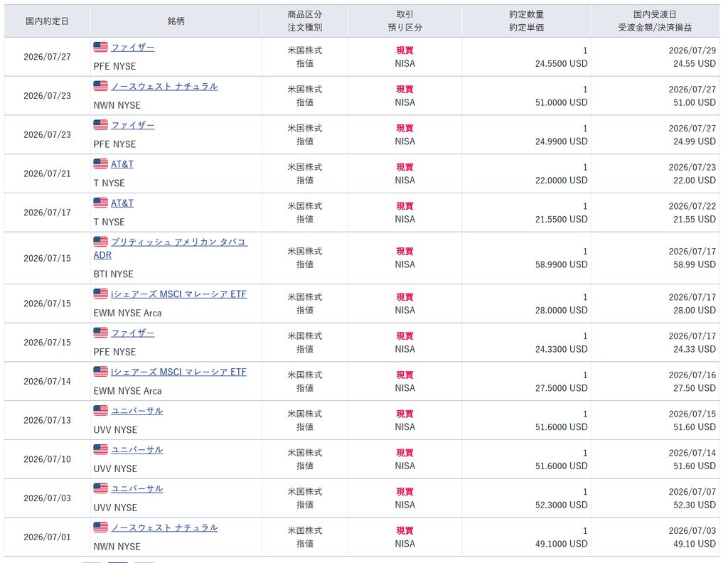The width and height of the screenshot is (728, 563).
Task: Open the ユニバーサル link dated 2026/07/10
Action: 137,450
